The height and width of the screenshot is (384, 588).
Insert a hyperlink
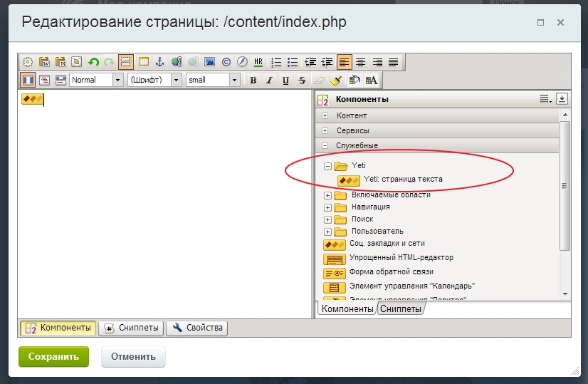coord(177,62)
